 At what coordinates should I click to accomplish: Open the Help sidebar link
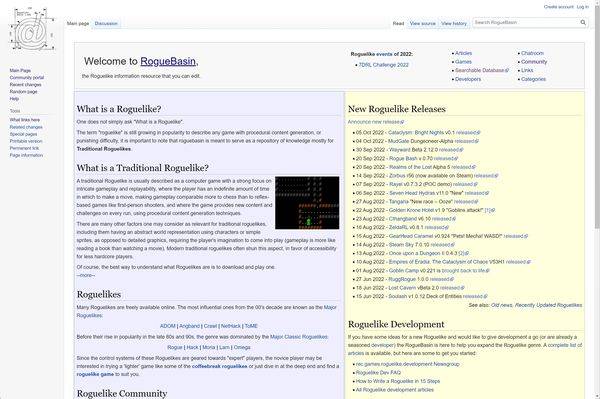point(14,99)
